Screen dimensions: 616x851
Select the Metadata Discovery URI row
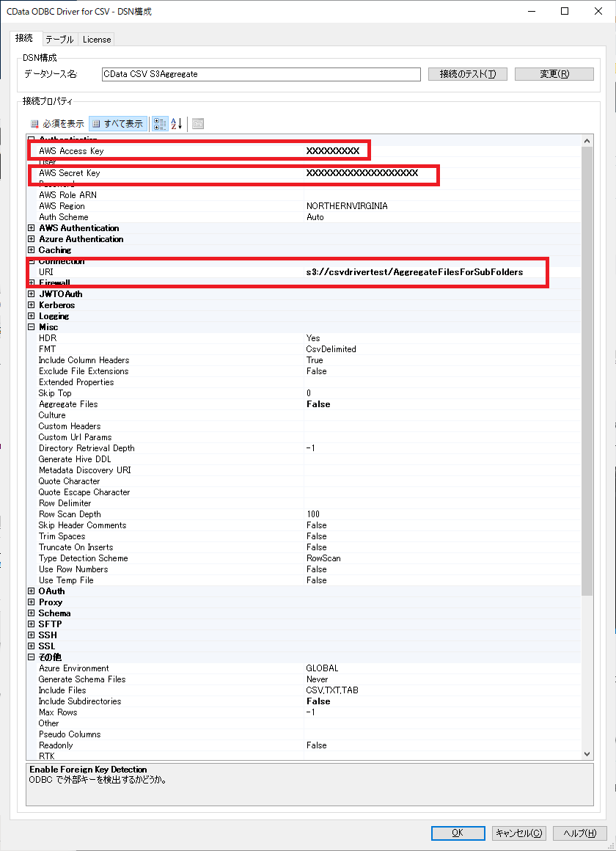tap(304, 470)
